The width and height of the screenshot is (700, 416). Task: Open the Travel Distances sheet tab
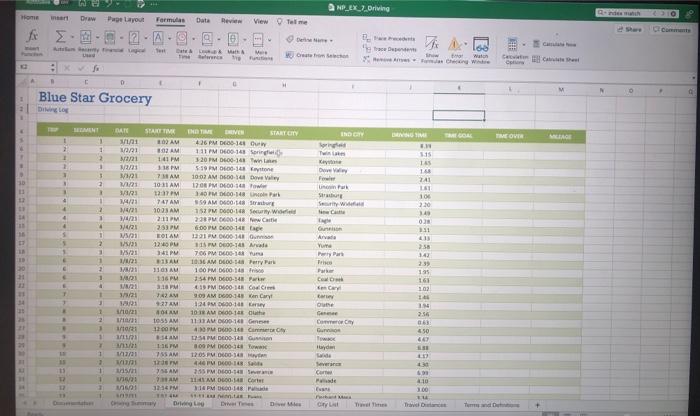click(x=425, y=405)
